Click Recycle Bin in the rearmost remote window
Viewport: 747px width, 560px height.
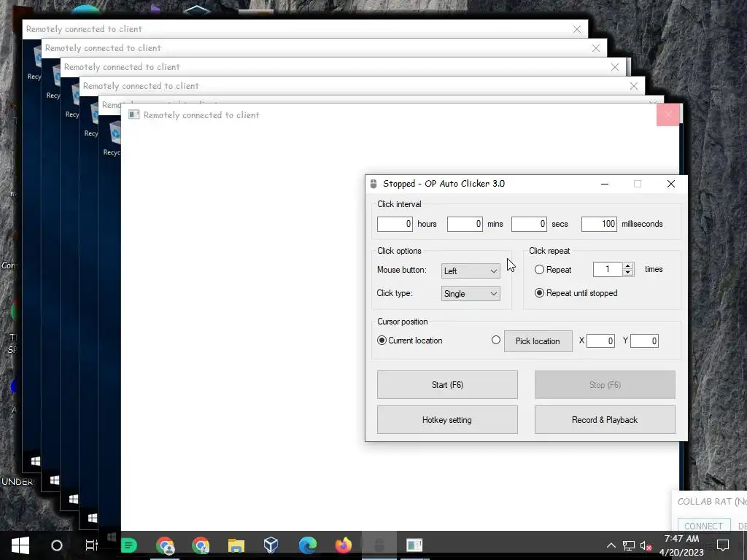click(x=35, y=63)
